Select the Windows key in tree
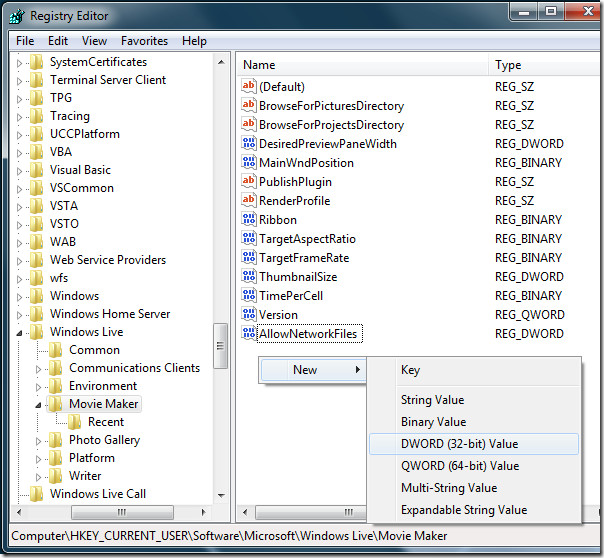Screen dimensions: 604x558 [74, 296]
